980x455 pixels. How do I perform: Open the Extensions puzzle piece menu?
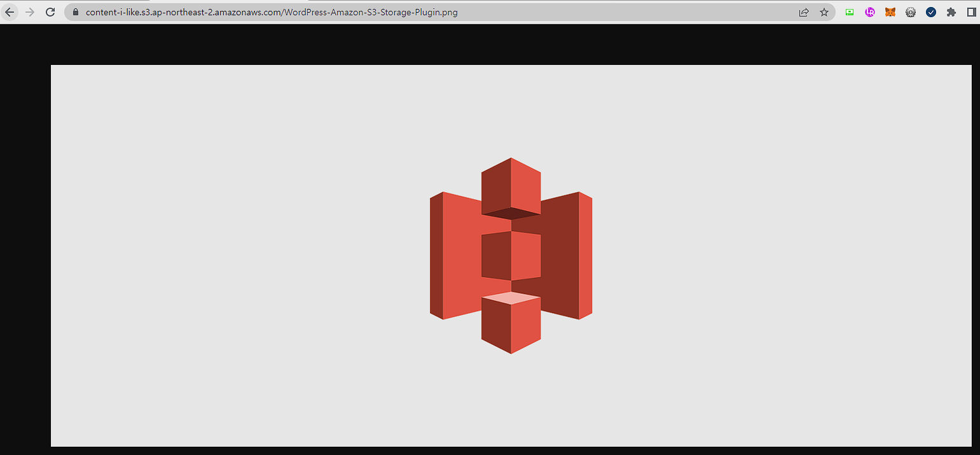click(951, 12)
